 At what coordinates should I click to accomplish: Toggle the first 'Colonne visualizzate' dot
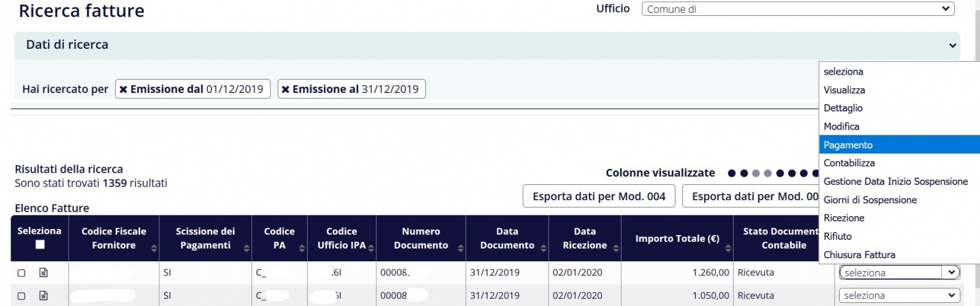pos(731,173)
